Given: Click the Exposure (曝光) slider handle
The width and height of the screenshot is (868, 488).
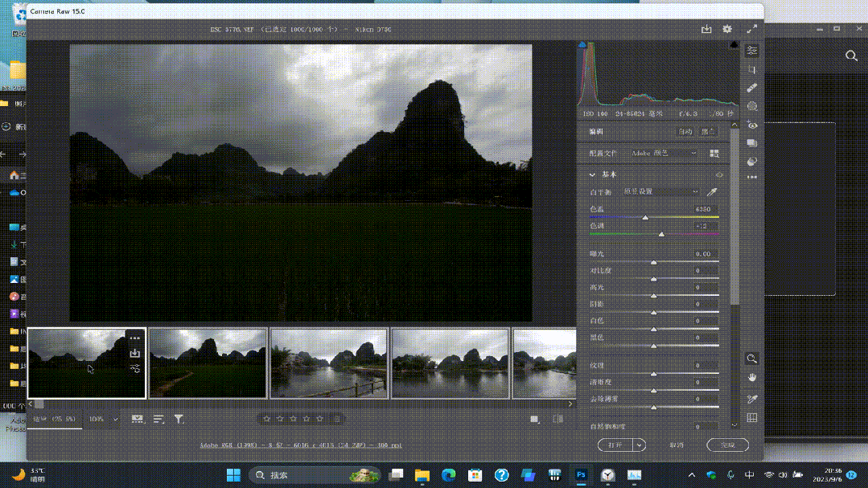Looking at the screenshot, I should tap(653, 262).
